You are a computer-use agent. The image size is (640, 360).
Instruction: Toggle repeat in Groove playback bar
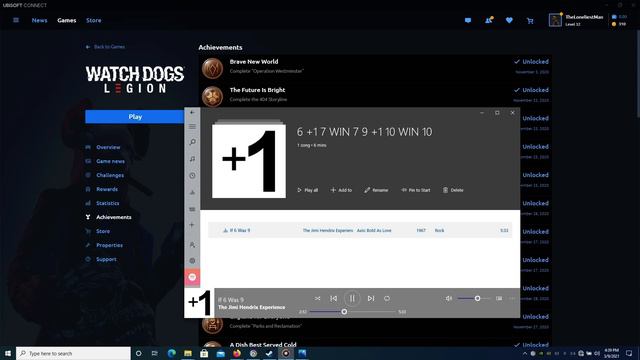point(387,298)
